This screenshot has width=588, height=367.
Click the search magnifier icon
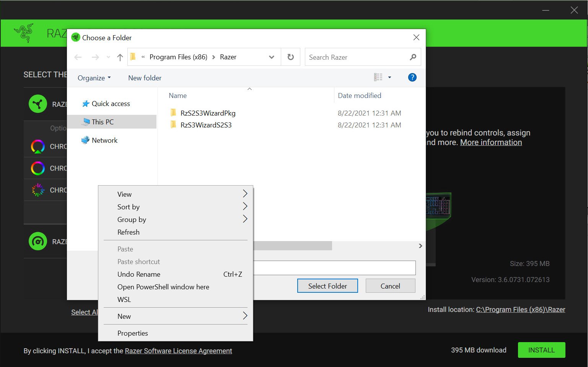[x=413, y=57]
